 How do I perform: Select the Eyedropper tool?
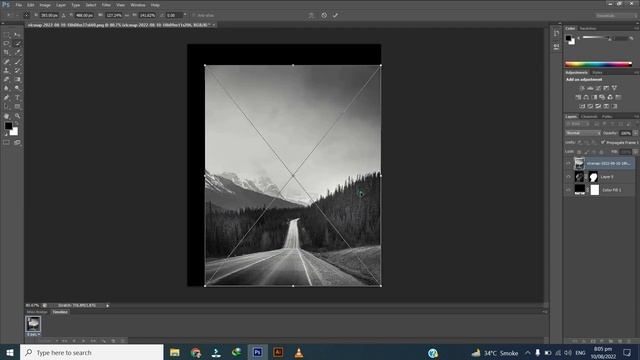[17, 53]
